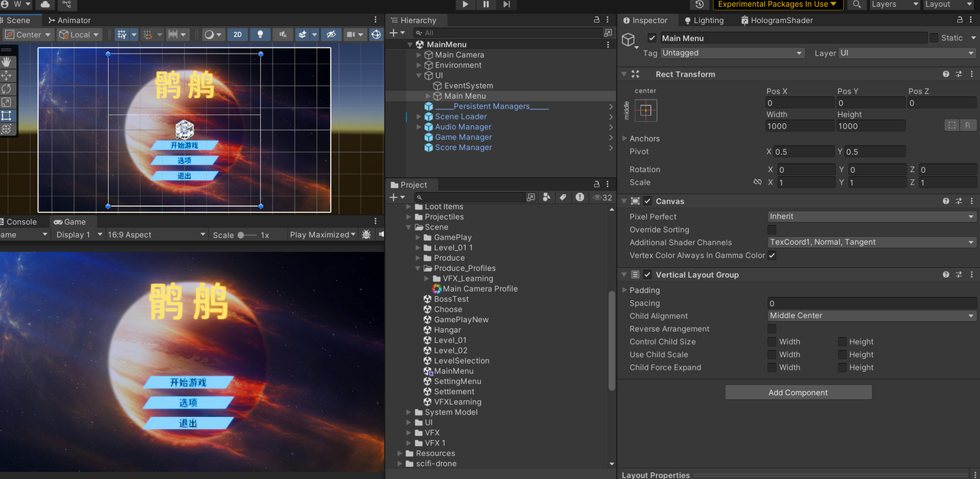
Task: Select the Hand tool in Scene view
Action: click(7, 61)
